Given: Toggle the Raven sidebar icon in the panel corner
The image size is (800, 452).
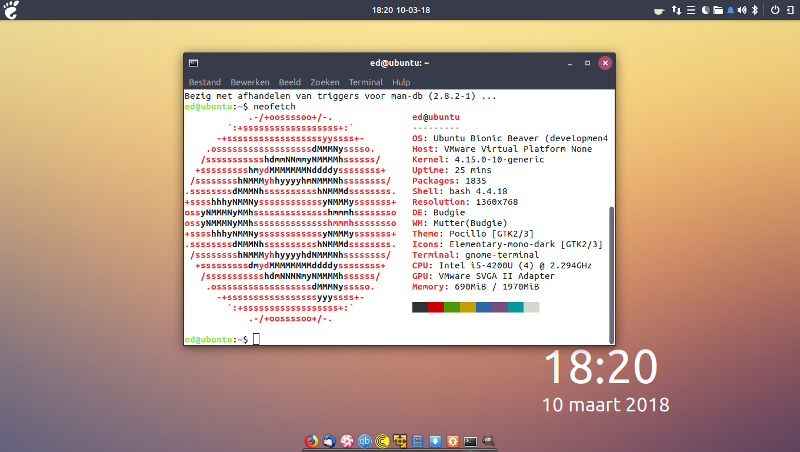Looking at the screenshot, I should pyautogui.click(x=791, y=10).
